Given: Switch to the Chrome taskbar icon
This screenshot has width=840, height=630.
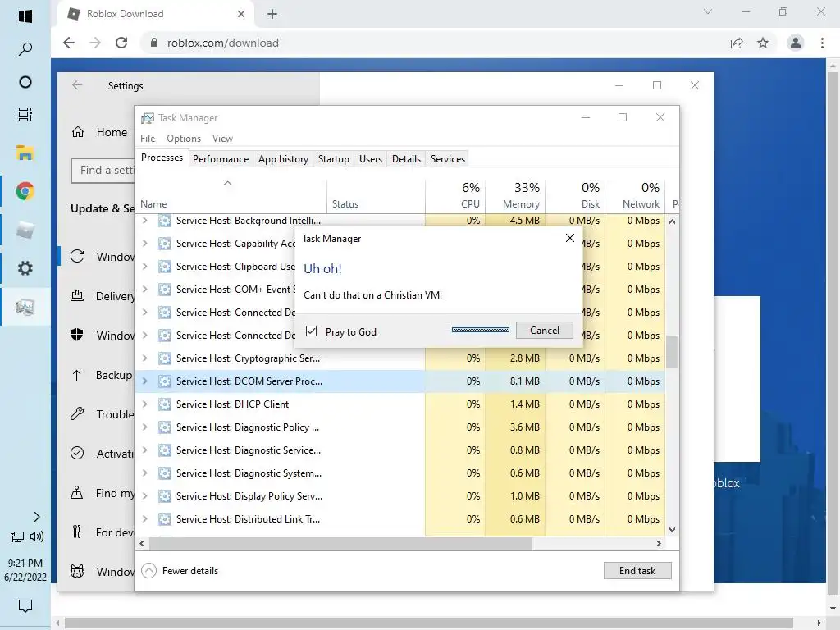Looking at the screenshot, I should [25, 191].
